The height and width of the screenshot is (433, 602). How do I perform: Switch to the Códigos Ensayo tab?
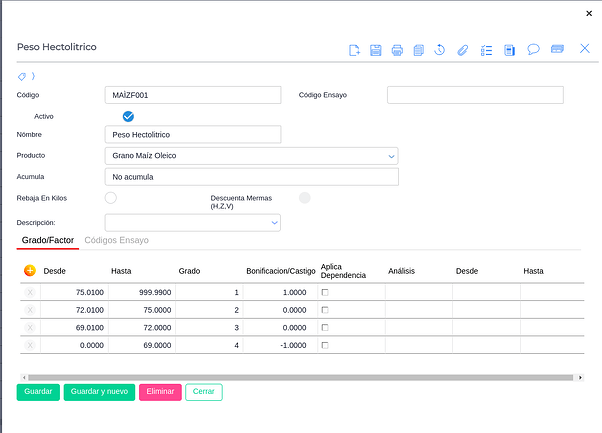(x=116, y=241)
